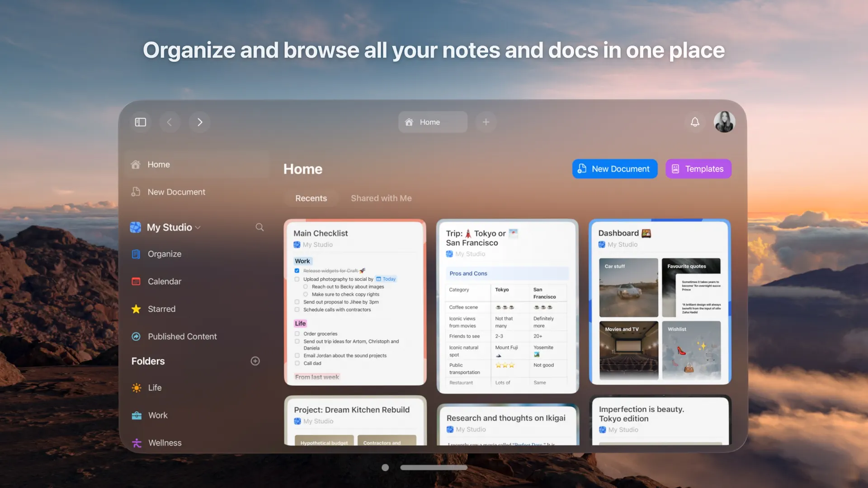Check the Upload photography to social task
The height and width of the screenshot is (488, 868).
click(297, 279)
